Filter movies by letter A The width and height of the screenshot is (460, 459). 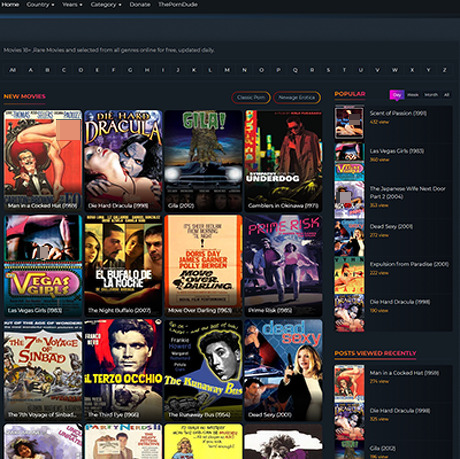tap(31, 70)
